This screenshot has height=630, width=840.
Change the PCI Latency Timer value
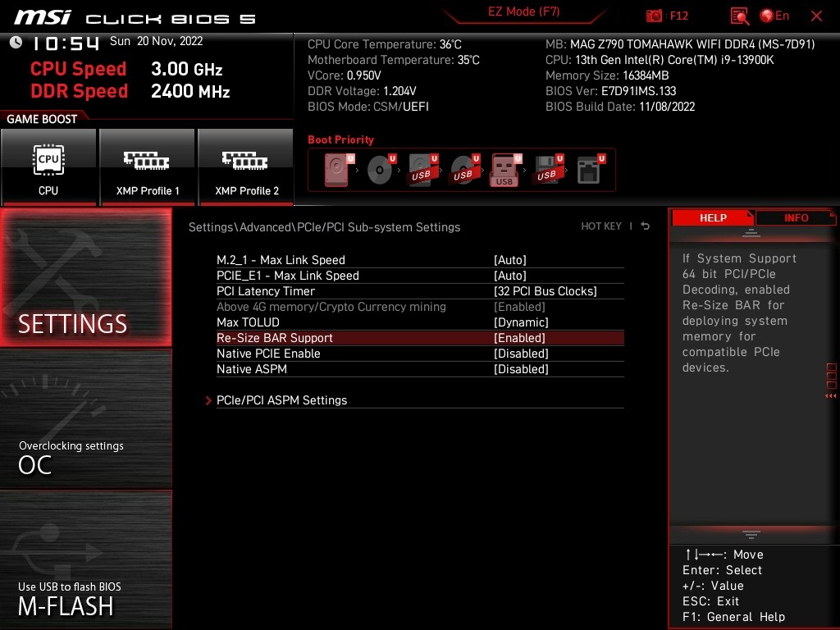(545, 291)
